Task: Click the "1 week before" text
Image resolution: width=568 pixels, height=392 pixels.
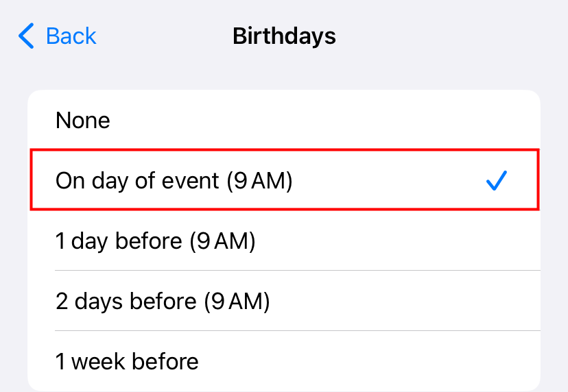Action: click(x=127, y=360)
